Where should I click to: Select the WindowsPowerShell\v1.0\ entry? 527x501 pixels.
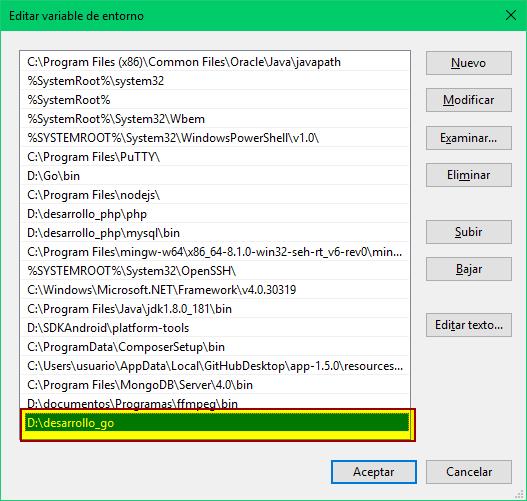pyautogui.click(x=215, y=138)
